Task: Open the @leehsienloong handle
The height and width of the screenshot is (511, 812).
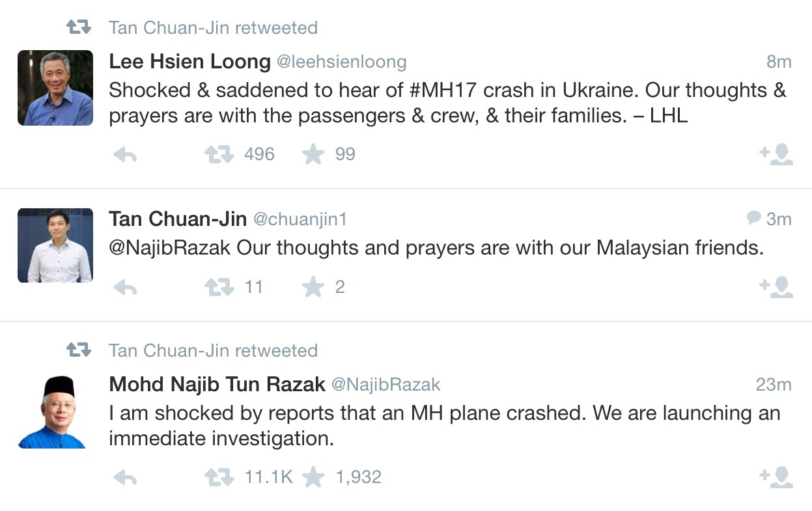Action: [x=342, y=62]
